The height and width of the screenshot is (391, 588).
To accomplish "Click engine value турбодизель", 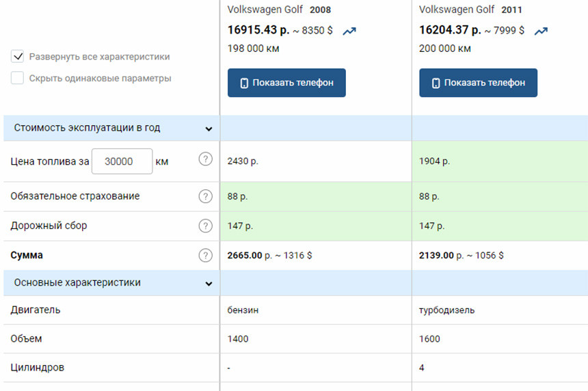I will pos(446,310).
